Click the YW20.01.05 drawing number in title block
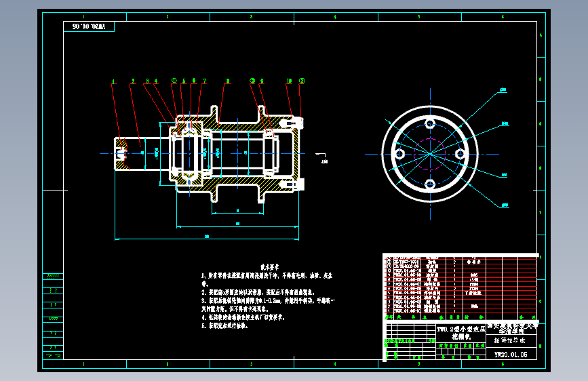The image size is (588, 381). (x=511, y=355)
